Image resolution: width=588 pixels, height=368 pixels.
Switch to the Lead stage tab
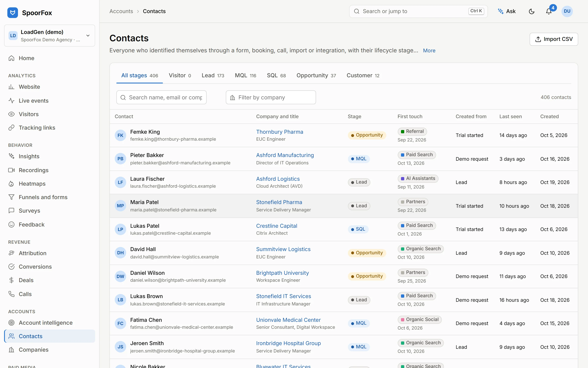[213, 75]
